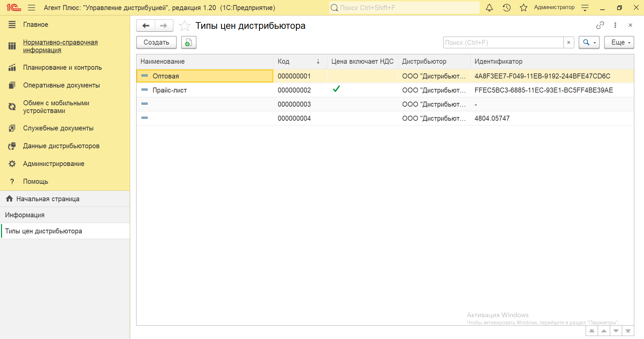Image resolution: width=644 pixels, height=339 pixels.
Task: Focus global search Поиск Ctrl+Shift+F field
Action: [404, 7]
